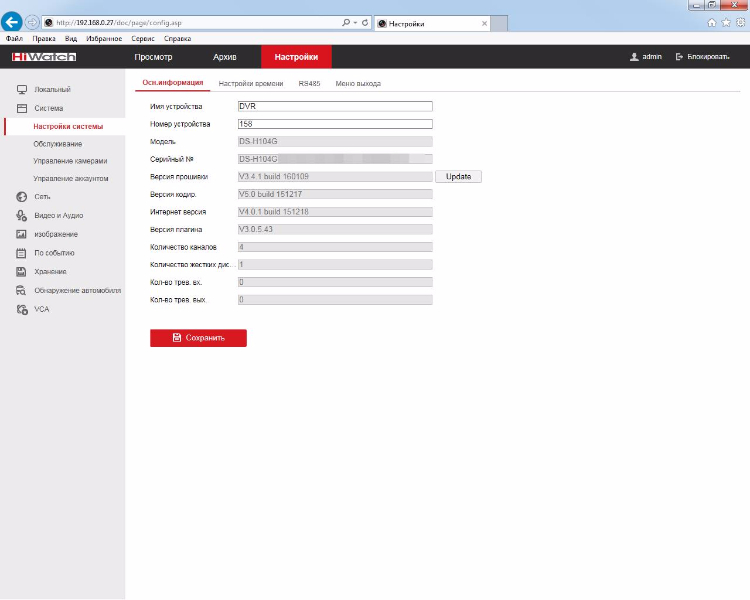Viewport: 750px width, 600px height.
Task: Open the Сервис browser menu
Action: 143,39
